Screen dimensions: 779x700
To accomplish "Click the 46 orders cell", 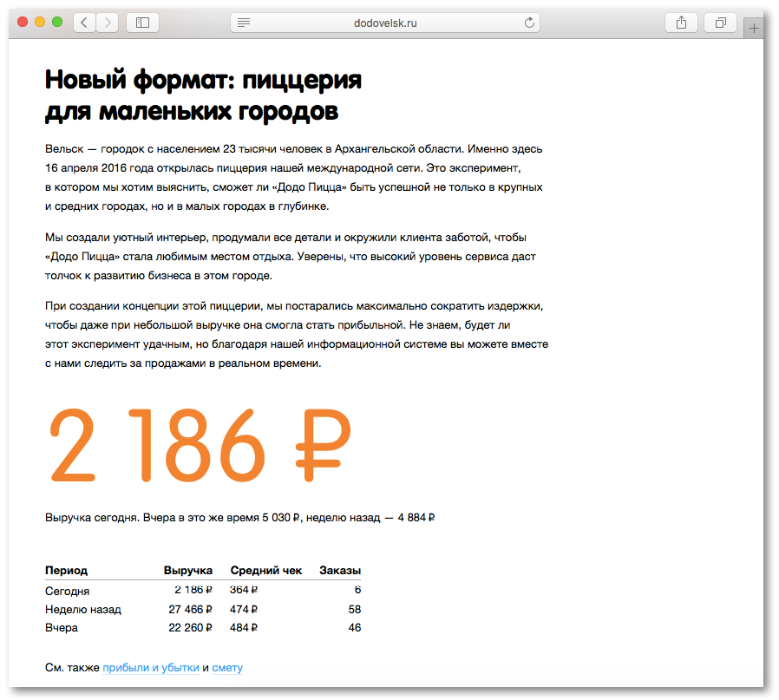I will click(354, 628).
